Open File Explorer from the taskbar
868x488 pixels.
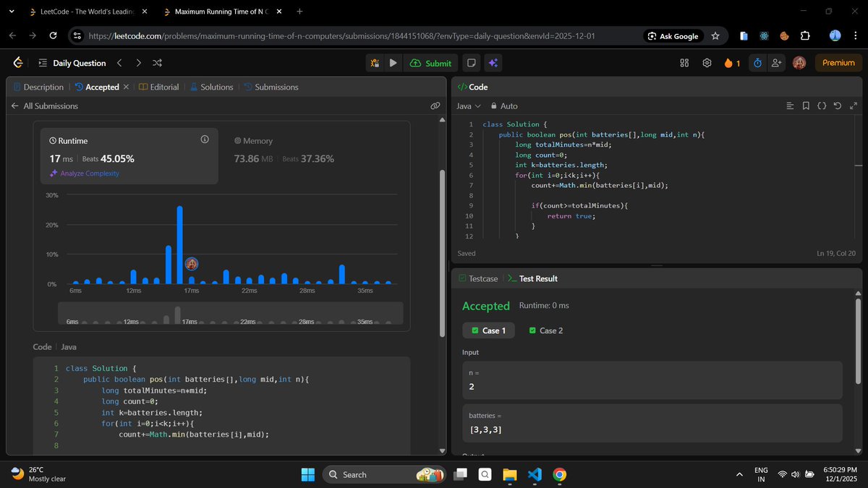[511, 474]
